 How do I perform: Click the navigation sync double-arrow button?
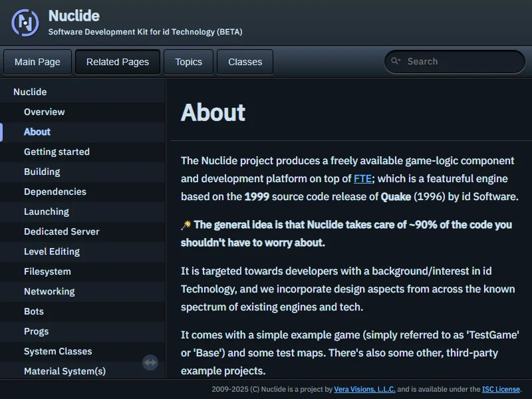pos(150,362)
